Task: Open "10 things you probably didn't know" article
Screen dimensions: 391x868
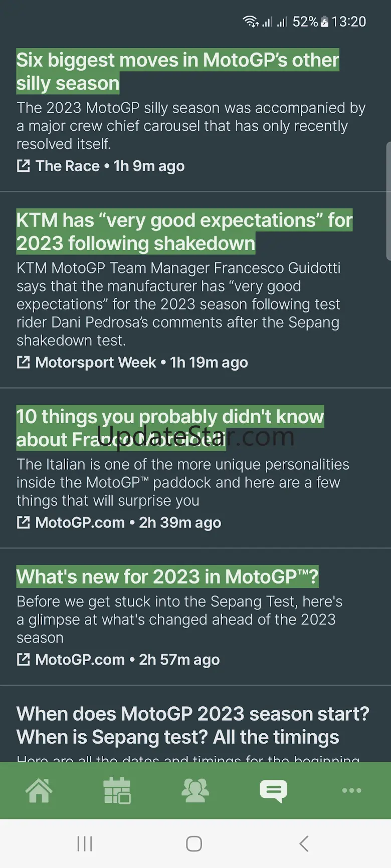Action: [170, 428]
